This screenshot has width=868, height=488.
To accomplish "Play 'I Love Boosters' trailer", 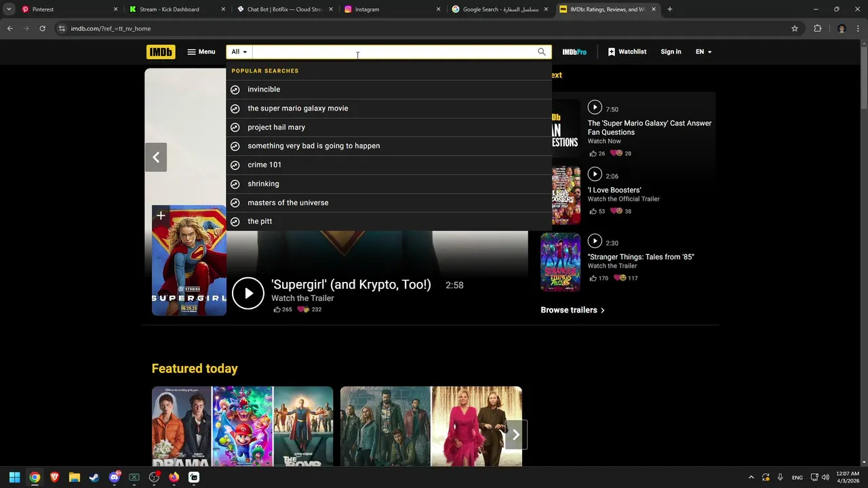I will [x=595, y=174].
